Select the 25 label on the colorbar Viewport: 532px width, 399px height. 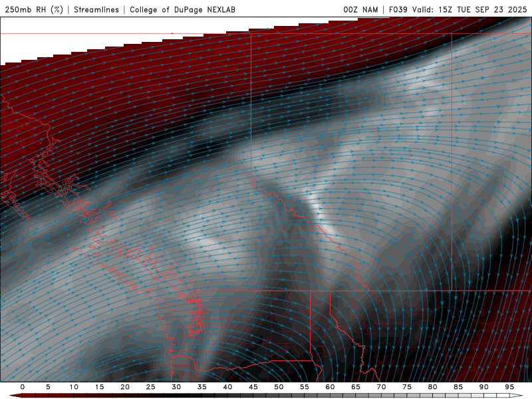151,387
